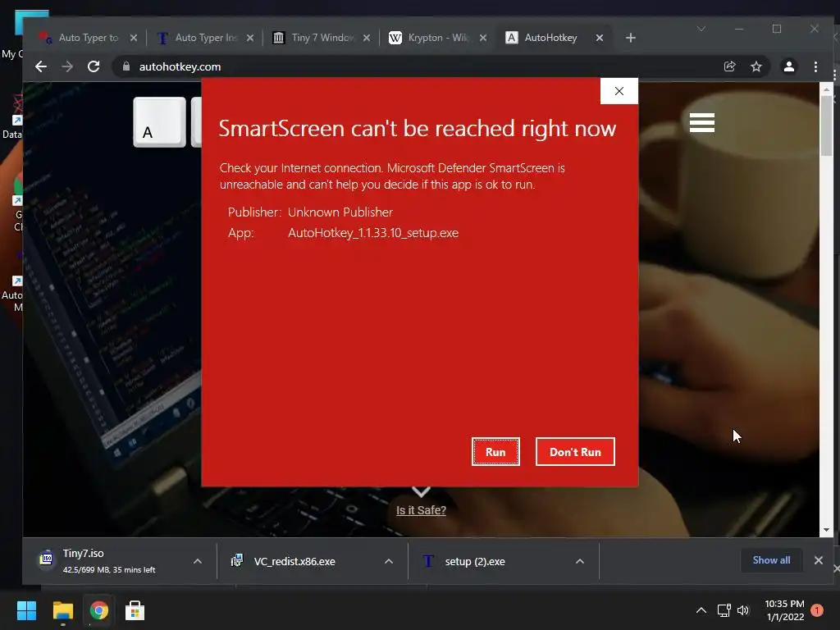Close the Auto Typer Ins tab
The width and height of the screenshot is (840, 630).
click(x=249, y=38)
